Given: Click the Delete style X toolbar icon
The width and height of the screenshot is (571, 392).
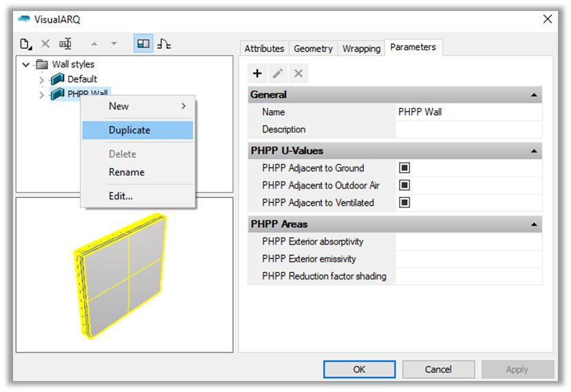Looking at the screenshot, I should pos(45,44).
